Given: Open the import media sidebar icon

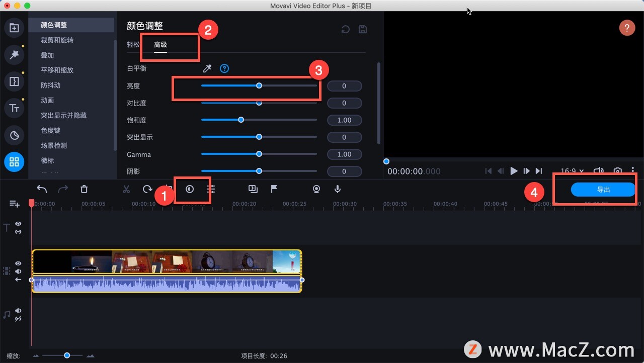Looking at the screenshot, I should [x=14, y=28].
